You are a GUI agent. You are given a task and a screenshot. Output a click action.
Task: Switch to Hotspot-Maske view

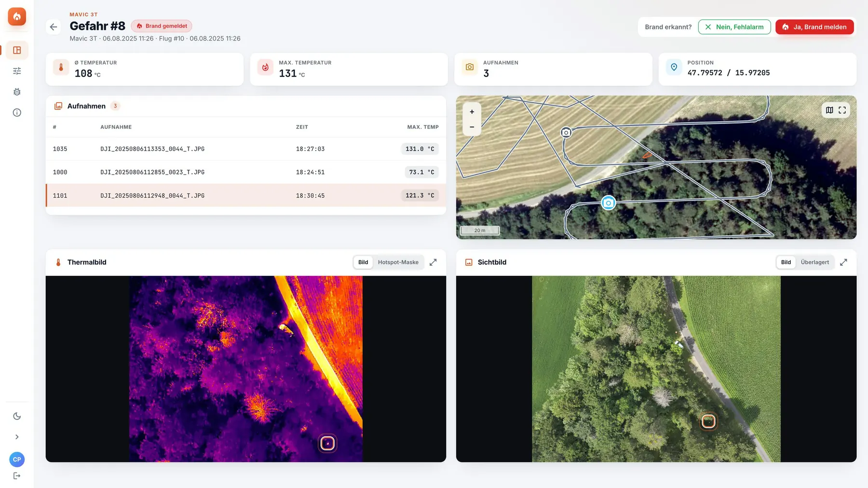(x=398, y=262)
